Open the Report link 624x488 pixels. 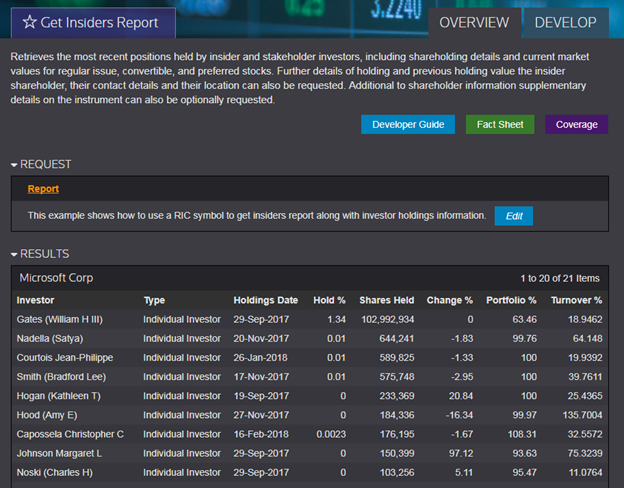point(43,189)
